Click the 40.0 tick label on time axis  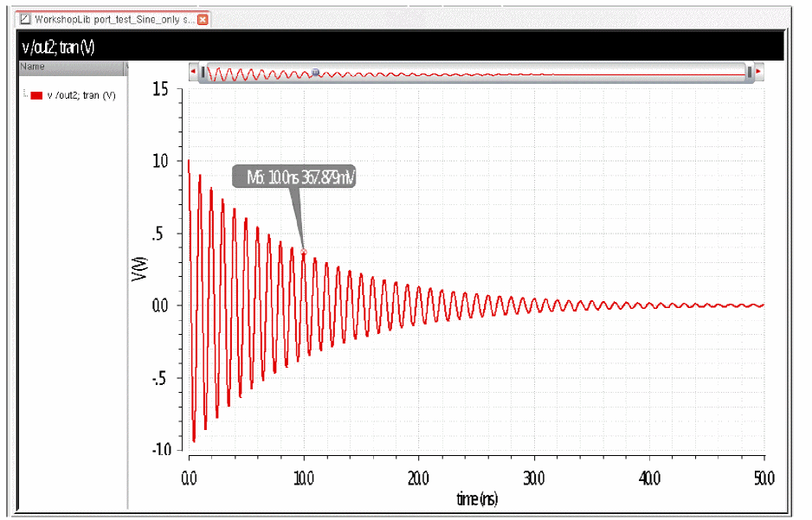tap(649, 479)
